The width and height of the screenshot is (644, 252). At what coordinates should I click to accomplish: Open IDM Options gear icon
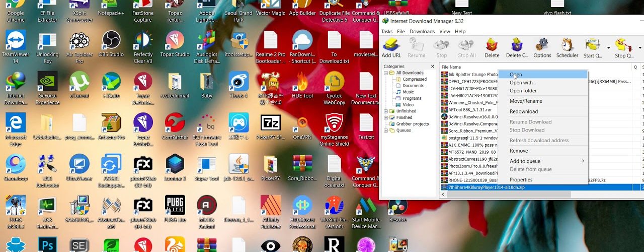pos(542,48)
